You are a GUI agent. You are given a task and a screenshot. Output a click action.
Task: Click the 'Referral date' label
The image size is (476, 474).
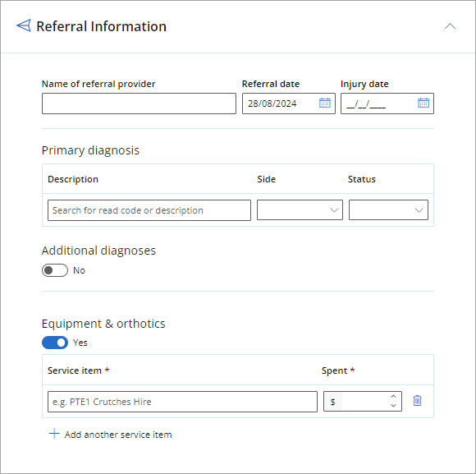271,84
